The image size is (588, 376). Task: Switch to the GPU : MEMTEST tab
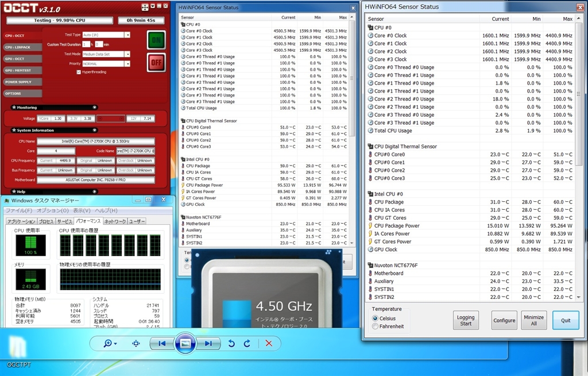17,70
